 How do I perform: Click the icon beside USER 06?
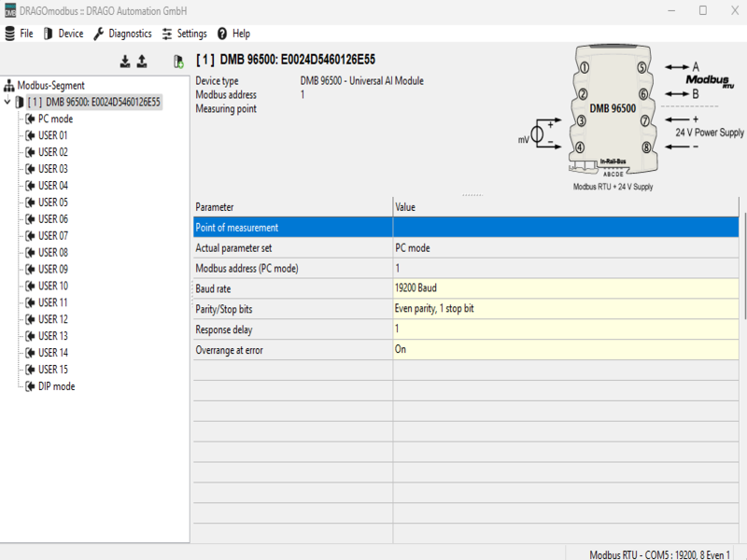[x=30, y=219]
